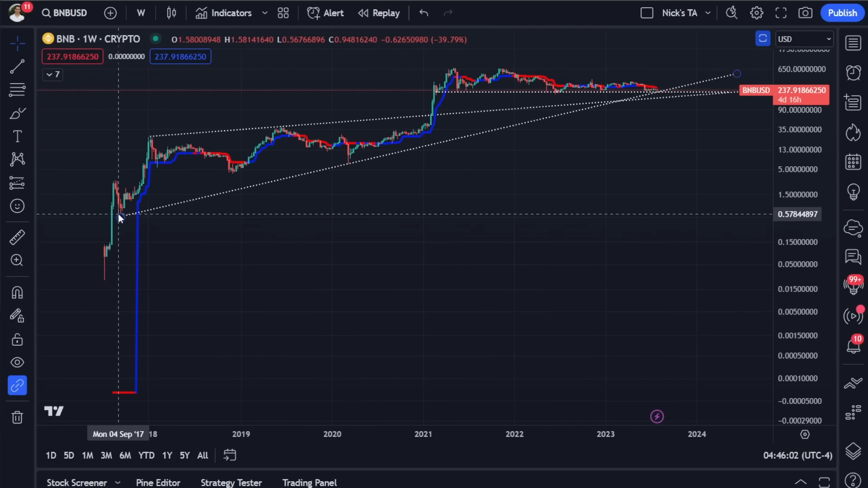Open the Pine Editor tab
This screenshot has height=488, width=868.
click(158, 483)
